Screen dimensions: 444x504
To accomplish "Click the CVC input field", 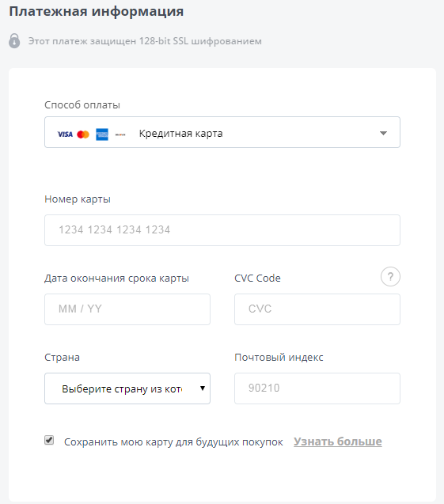I will (317, 309).
